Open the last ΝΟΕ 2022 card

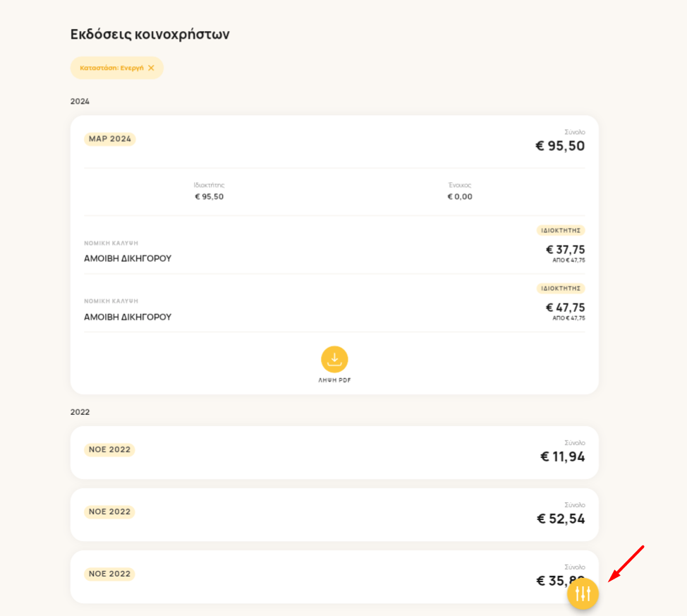point(334,577)
